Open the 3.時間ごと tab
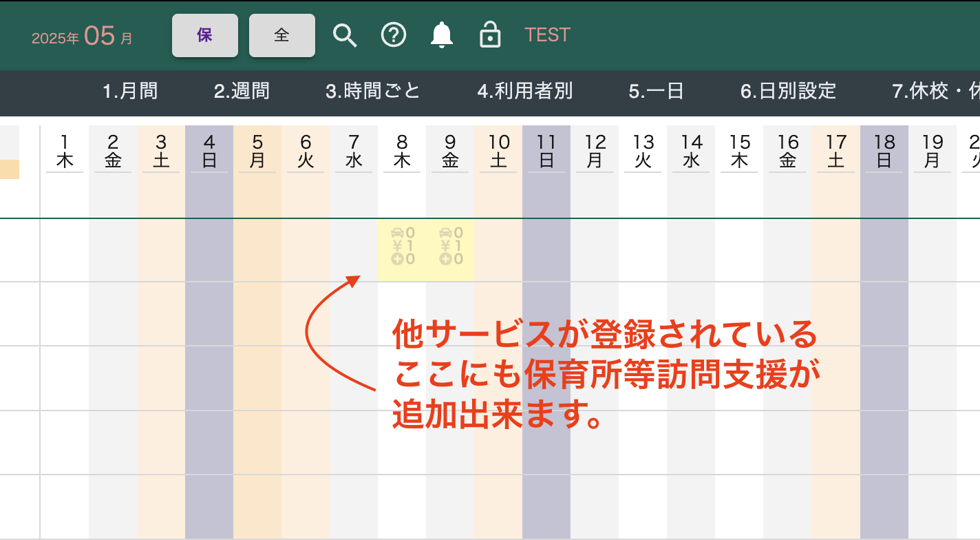980x540 pixels. click(x=373, y=91)
